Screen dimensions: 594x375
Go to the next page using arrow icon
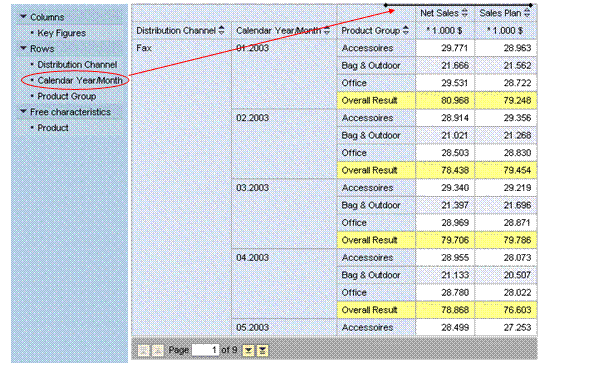coord(249,350)
